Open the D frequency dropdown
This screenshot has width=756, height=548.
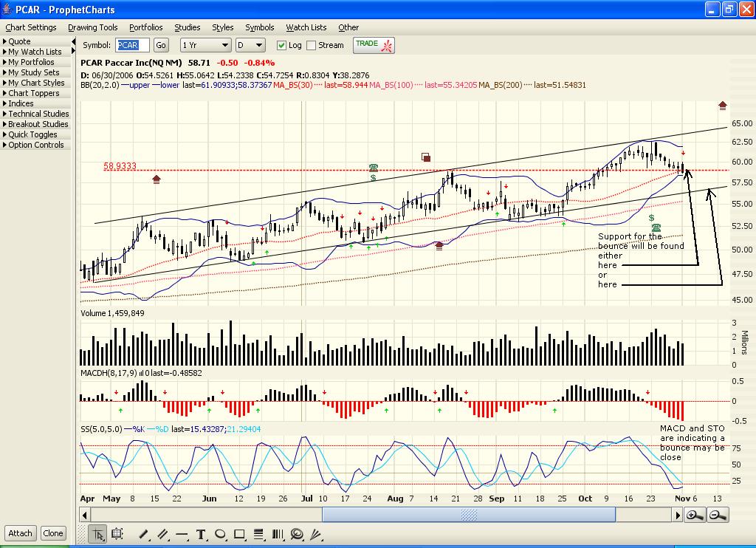tap(250, 45)
